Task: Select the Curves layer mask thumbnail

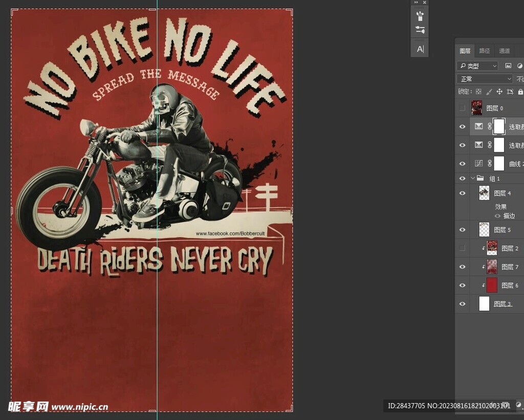Action: (x=499, y=164)
